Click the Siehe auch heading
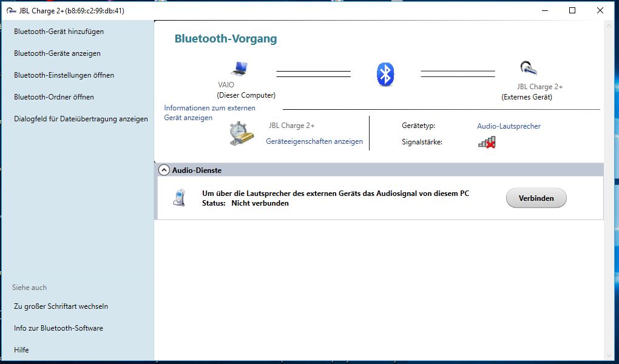This screenshot has width=619, height=364. 29,288
